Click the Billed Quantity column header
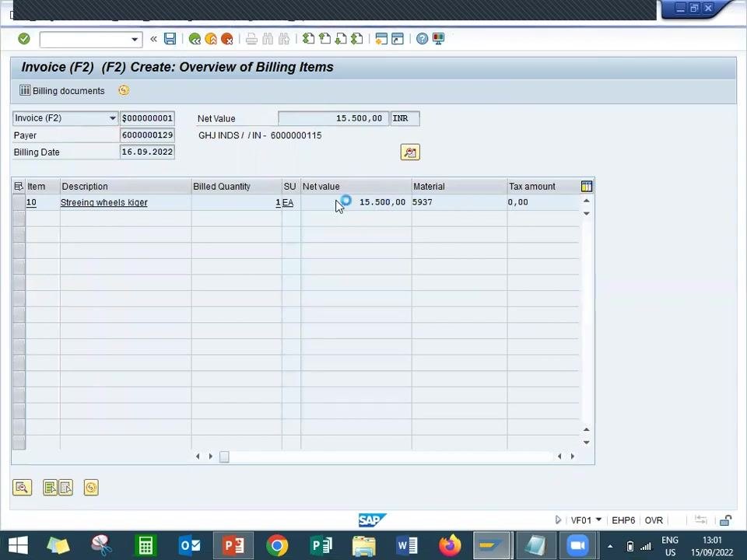747x560 pixels. coord(237,186)
